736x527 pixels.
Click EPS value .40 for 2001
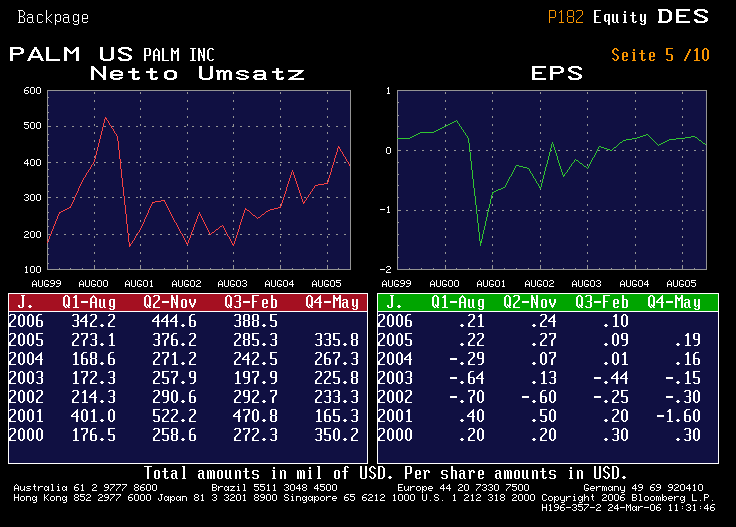click(x=472, y=416)
